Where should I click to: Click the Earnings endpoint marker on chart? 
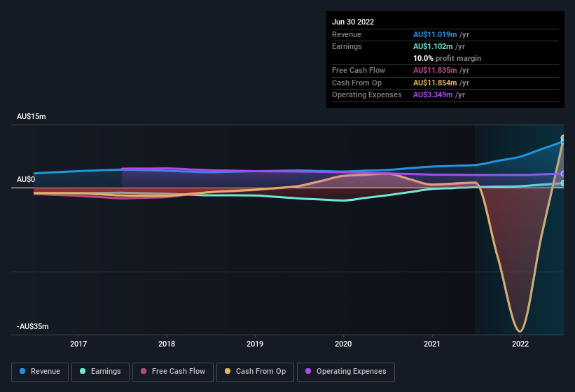point(563,183)
